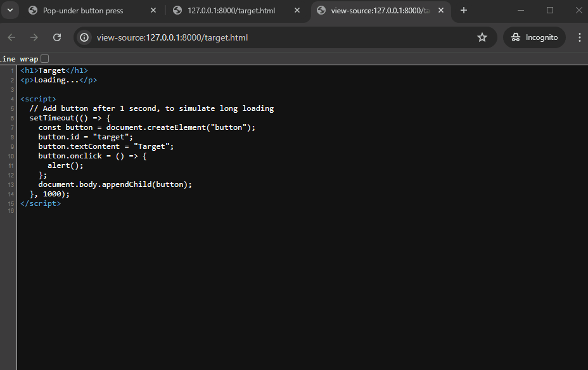Click the alert() call in the source
The height and width of the screenshot is (370, 588).
pos(65,165)
